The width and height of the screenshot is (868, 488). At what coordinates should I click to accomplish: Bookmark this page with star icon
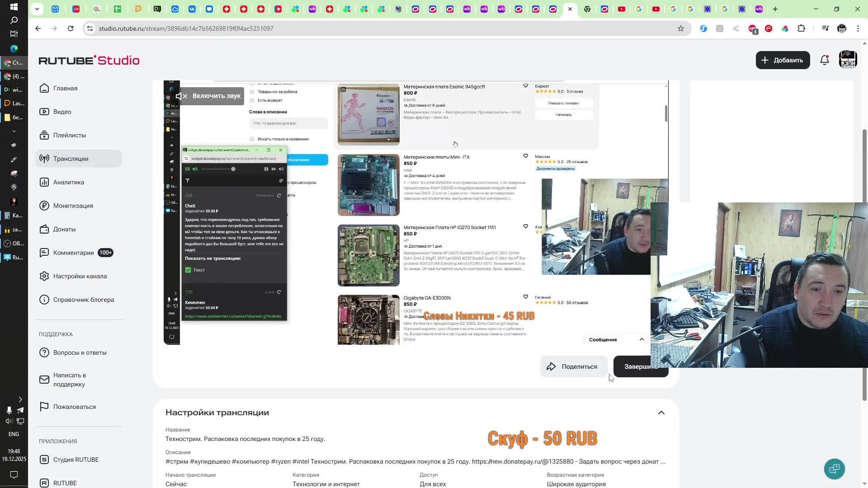[x=680, y=28]
